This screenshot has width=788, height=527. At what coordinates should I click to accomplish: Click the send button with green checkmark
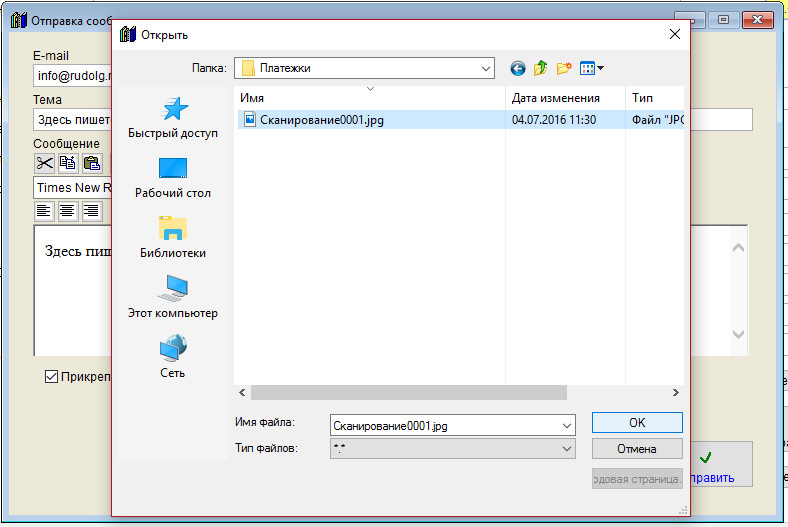(x=722, y=464)
